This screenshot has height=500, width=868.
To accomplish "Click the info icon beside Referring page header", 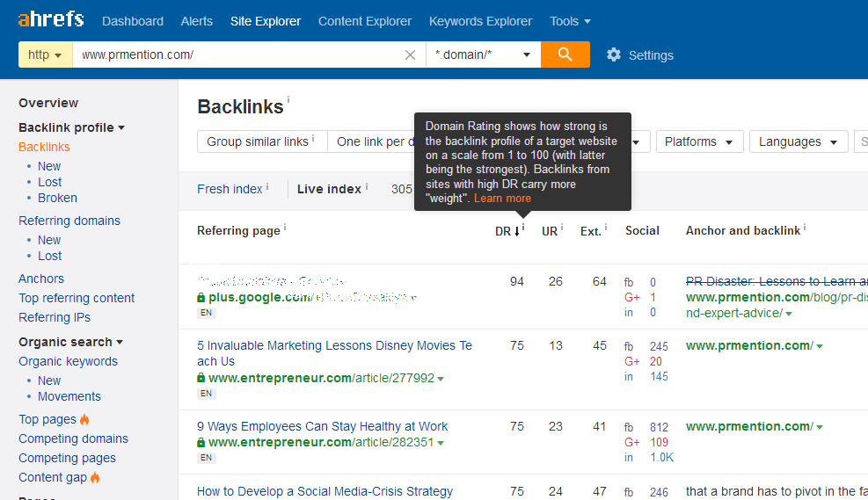I will click(x=285, y=227).
